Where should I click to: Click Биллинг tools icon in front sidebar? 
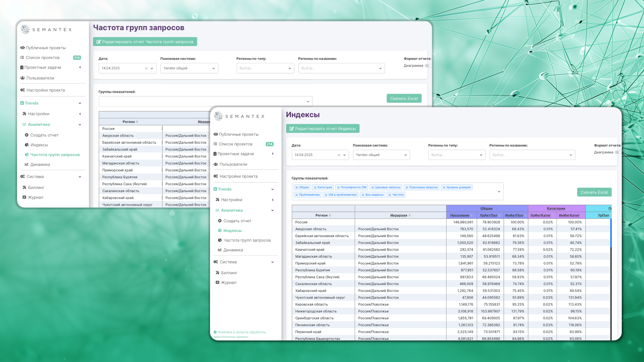tap(217, 273)
